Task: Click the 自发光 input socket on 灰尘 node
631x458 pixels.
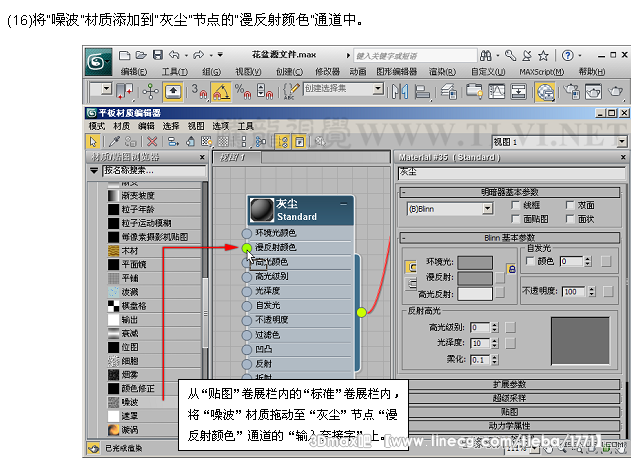Action: pyautogui.click(x=247, y=306)
